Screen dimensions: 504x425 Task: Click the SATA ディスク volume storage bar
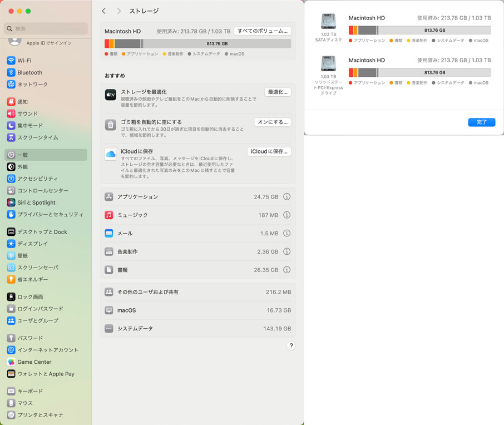tap(420, 30)
